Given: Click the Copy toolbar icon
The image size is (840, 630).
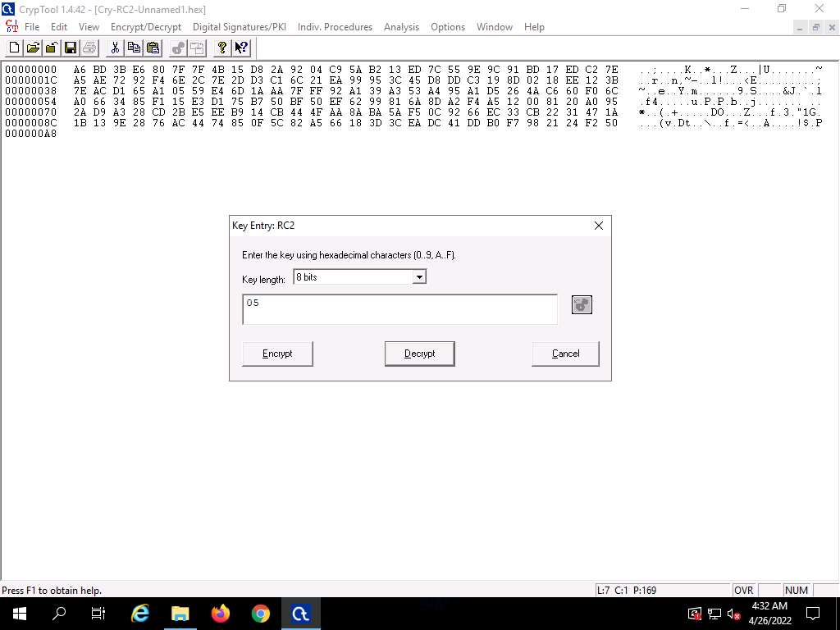Looking at the screenshot, I should 134,48.
